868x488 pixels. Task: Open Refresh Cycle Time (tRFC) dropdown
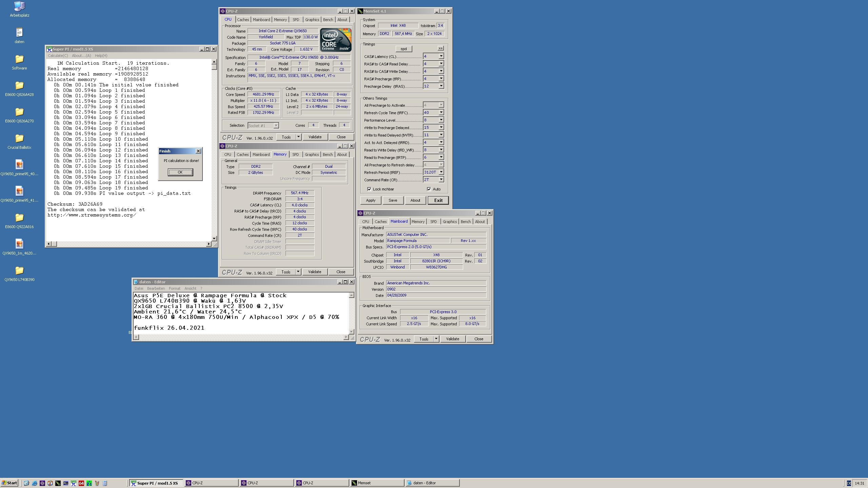pos(441,113)
